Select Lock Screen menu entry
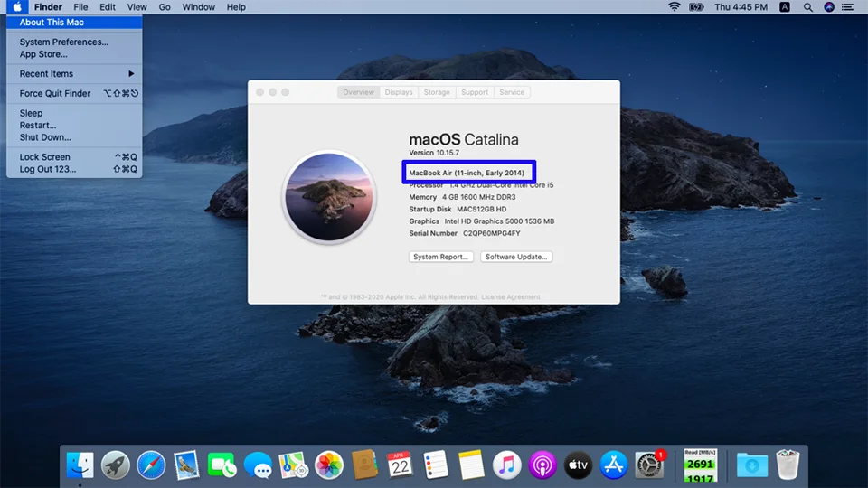This screenshot has height=488, width=868. pos(74,157)
